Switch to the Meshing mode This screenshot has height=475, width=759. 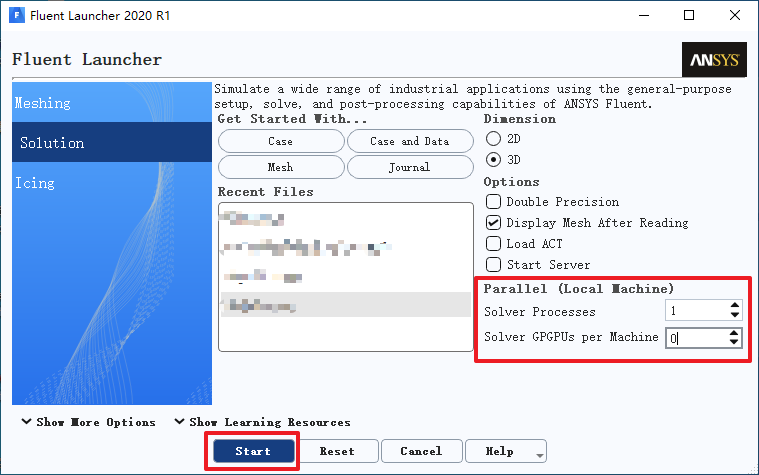(x=112, y=103)
